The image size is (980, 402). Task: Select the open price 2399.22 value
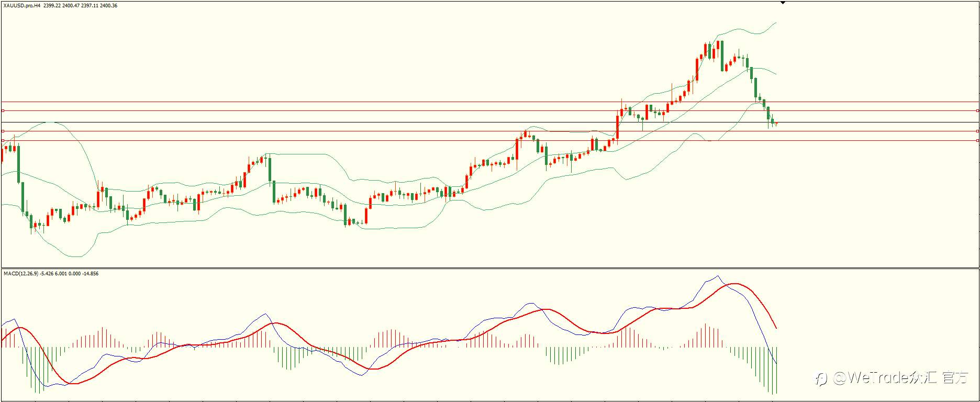pos(52,6)
